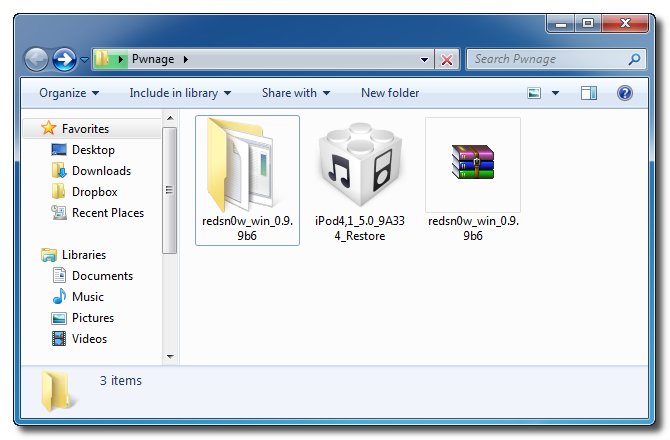
Task: Open the Share with menu
Action: coord(296,93)
